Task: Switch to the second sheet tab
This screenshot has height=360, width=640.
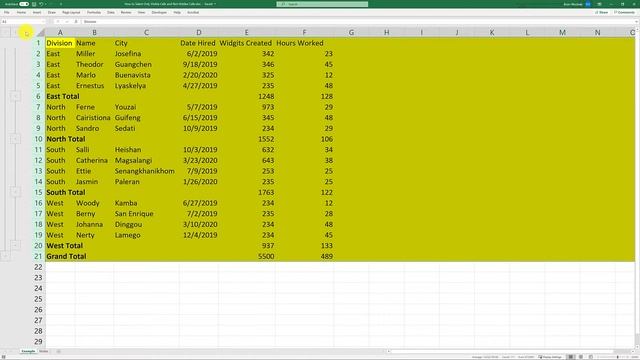Action: click(44, 351)
